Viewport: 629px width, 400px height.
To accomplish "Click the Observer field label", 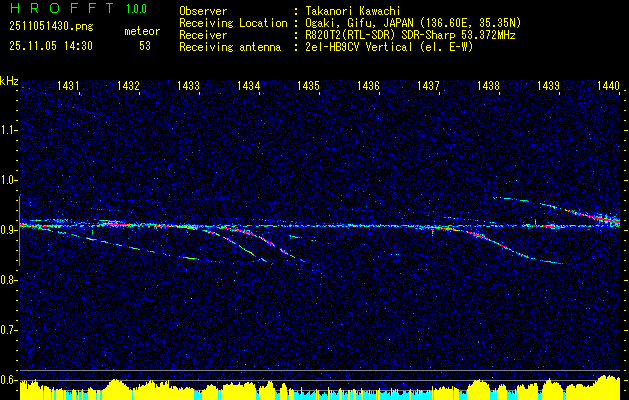I will (203, 11).
